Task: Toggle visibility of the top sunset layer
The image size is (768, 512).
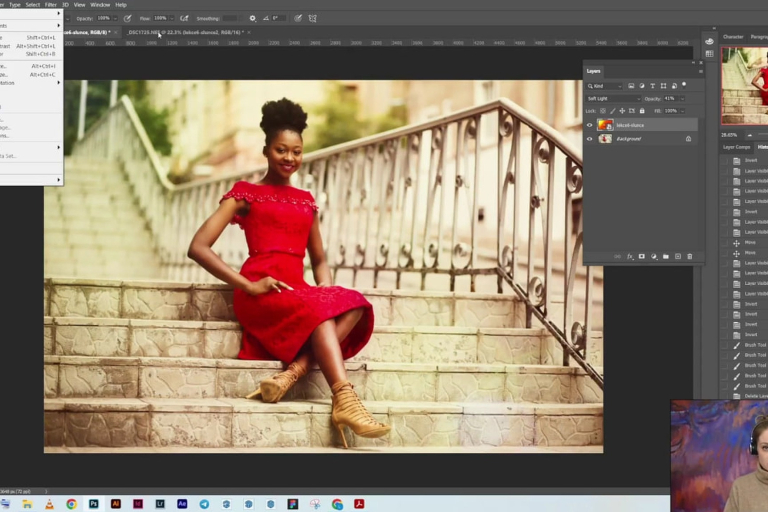Action: tap(590, 125)
